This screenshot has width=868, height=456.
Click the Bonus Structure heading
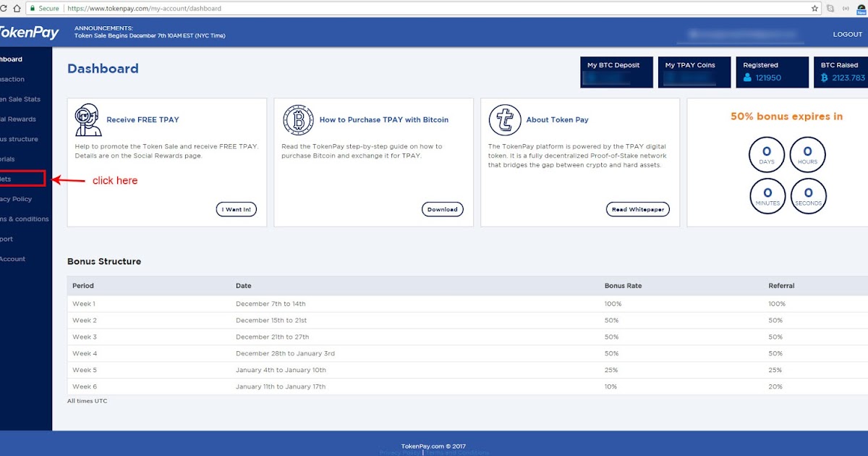pos(104,261)
